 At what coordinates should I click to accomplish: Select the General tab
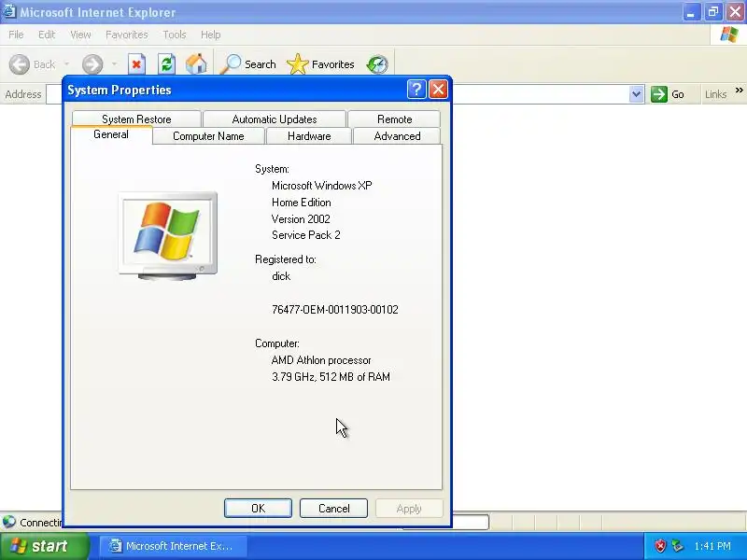coord(111,134)
